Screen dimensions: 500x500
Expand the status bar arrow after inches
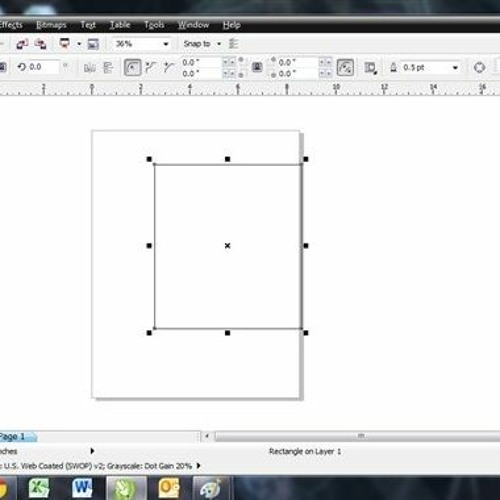92,451
